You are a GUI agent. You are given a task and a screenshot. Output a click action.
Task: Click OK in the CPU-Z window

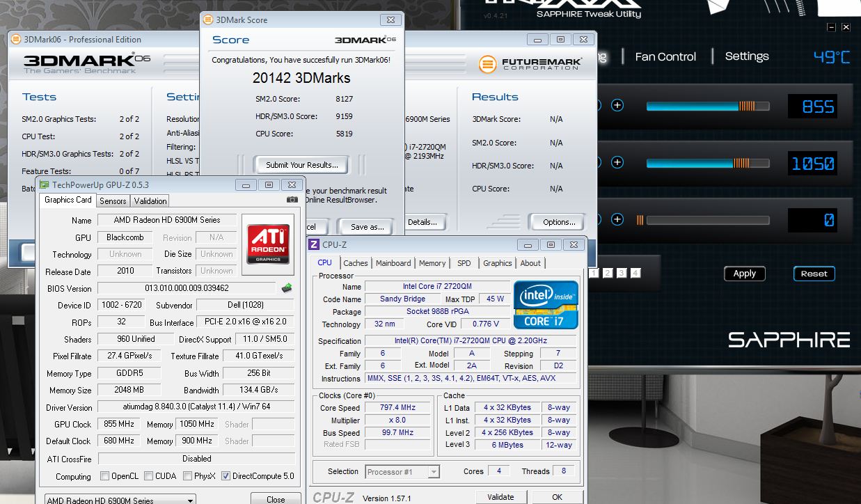[x=557, y=497]
